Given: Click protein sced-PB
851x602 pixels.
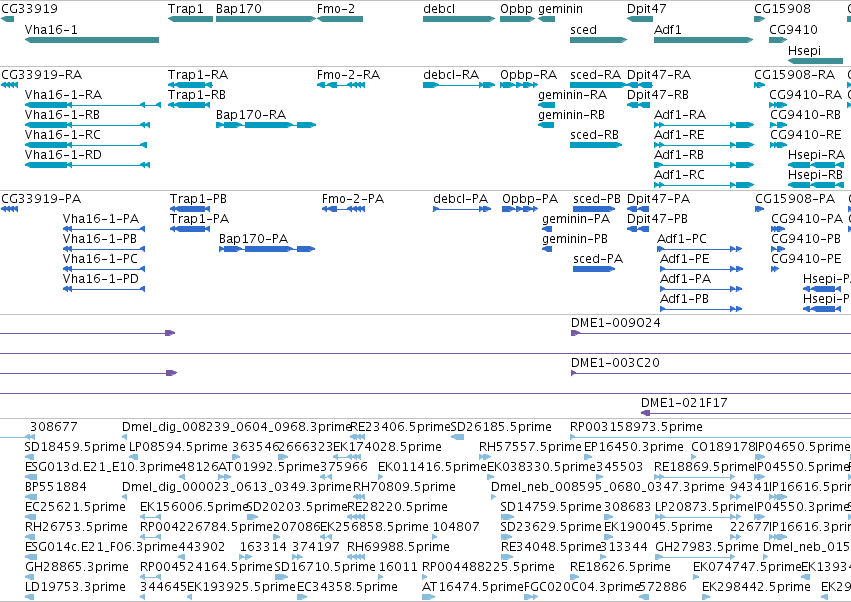Looking at the screenshot, I should 594,209.
